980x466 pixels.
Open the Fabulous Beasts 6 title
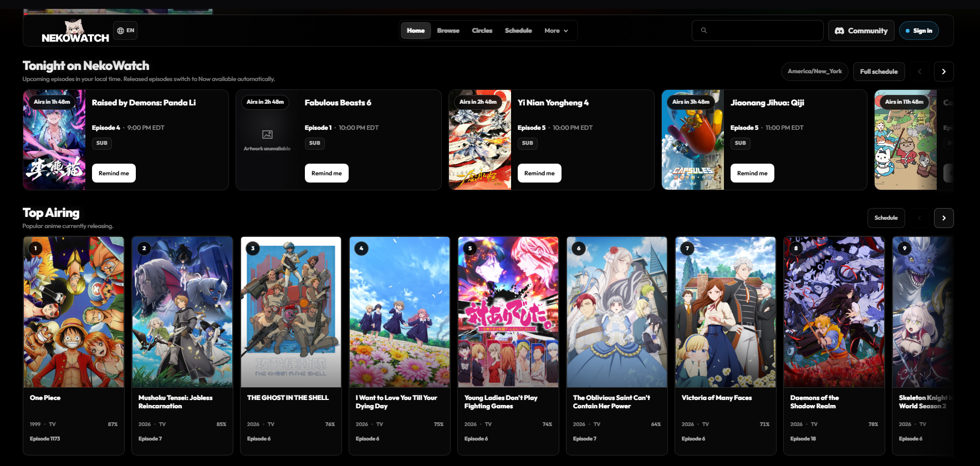[x=338, y=103]
